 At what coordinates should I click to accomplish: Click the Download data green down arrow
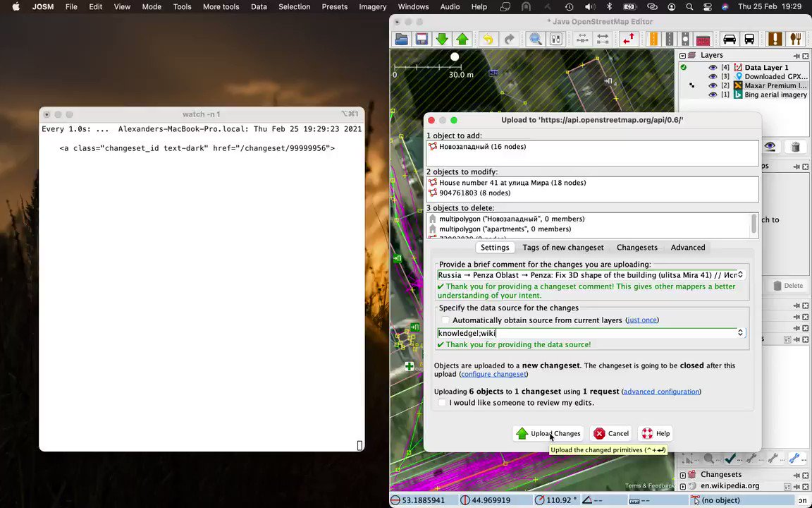click(x=442, y=39)
